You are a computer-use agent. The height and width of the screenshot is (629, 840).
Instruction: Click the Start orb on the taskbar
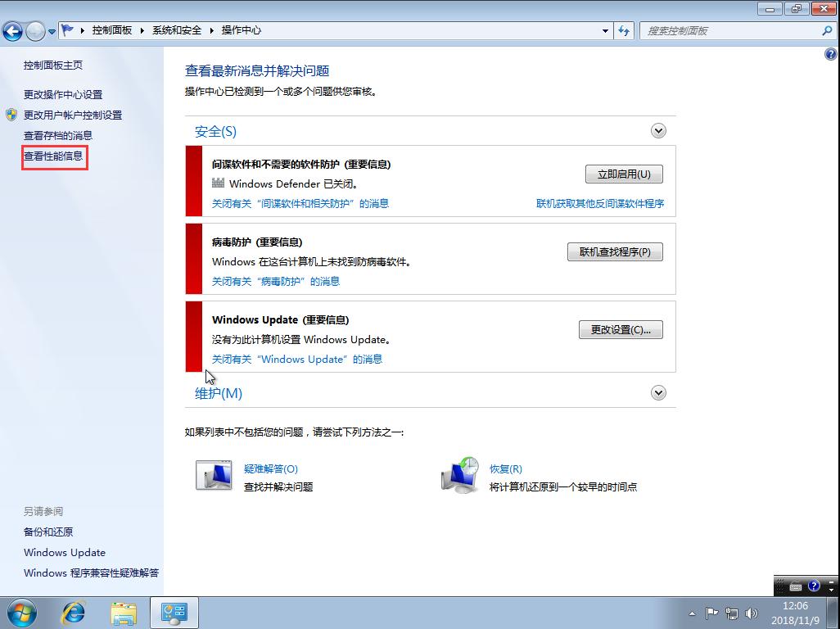click(21, 612)
